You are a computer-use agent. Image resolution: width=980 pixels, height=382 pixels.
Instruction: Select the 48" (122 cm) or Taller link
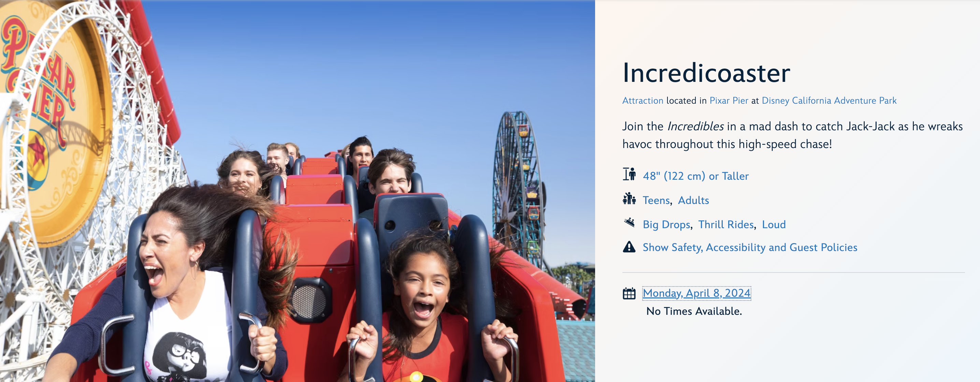(695, 176)
